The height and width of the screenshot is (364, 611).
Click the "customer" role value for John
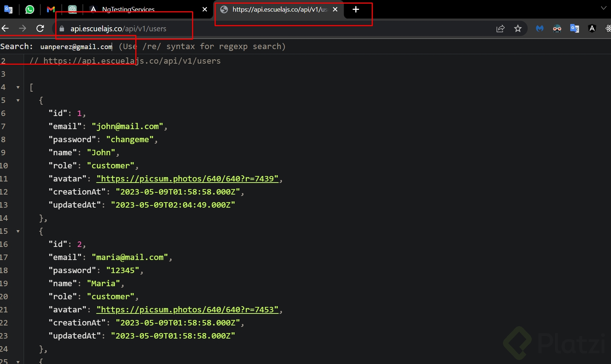pyautogui.click(x=111, y=165)
